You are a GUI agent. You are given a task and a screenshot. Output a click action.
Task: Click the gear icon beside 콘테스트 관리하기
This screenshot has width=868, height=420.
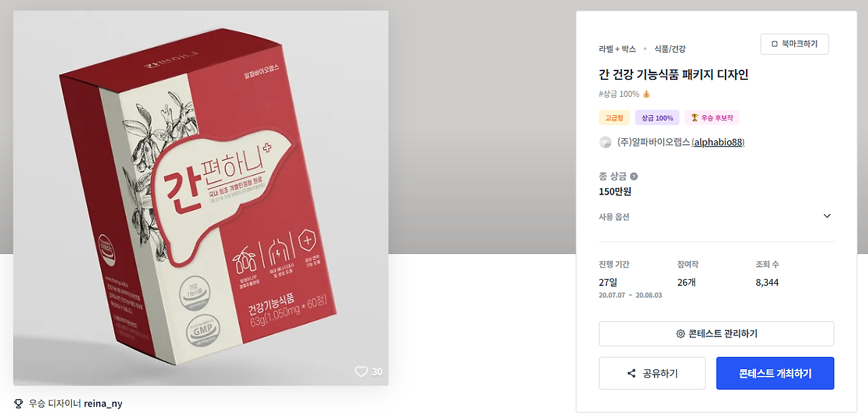tap(680, 334)
